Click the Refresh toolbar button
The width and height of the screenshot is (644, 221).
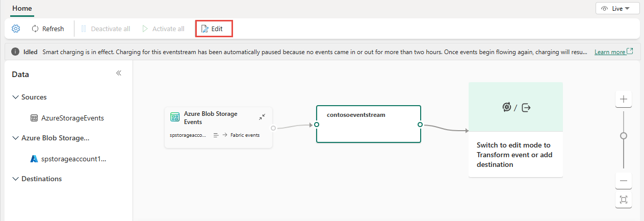coord(48,29)
